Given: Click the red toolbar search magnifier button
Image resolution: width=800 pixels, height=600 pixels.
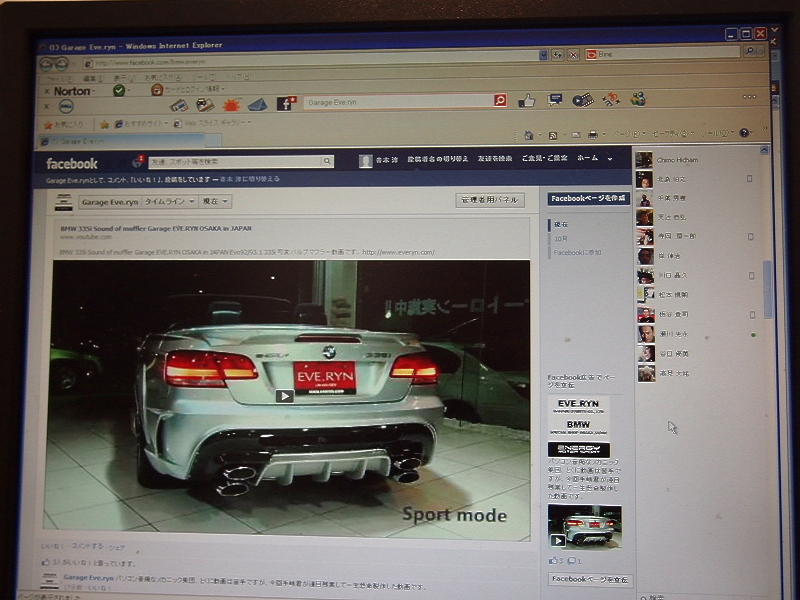Looking at the screenshot, I should click(500, 101).
